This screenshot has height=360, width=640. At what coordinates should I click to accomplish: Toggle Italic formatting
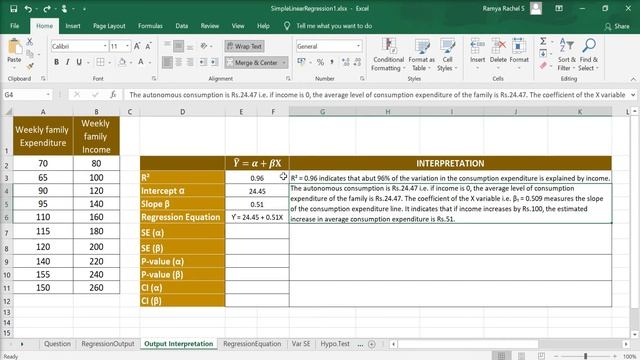pyautogui.click(x=67, y=62)
